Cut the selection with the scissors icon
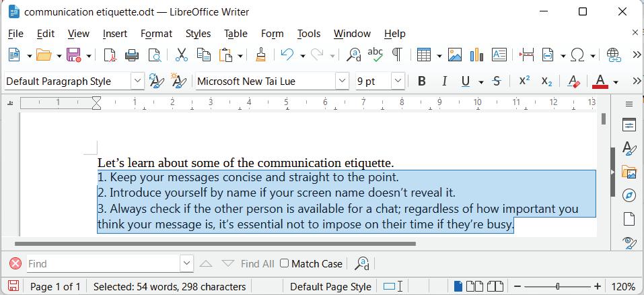The height and width of the screenshot is (295, 644). [x=181, y=55]
